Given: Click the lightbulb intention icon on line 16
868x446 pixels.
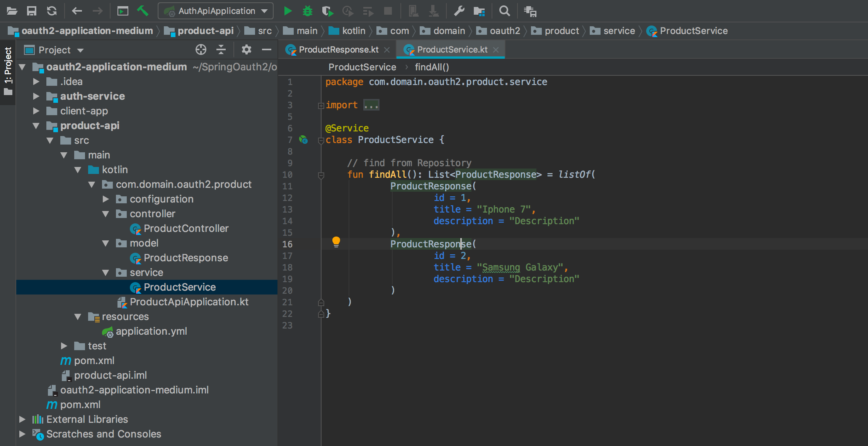Looking at the screenshot, I should click(336, 242).
